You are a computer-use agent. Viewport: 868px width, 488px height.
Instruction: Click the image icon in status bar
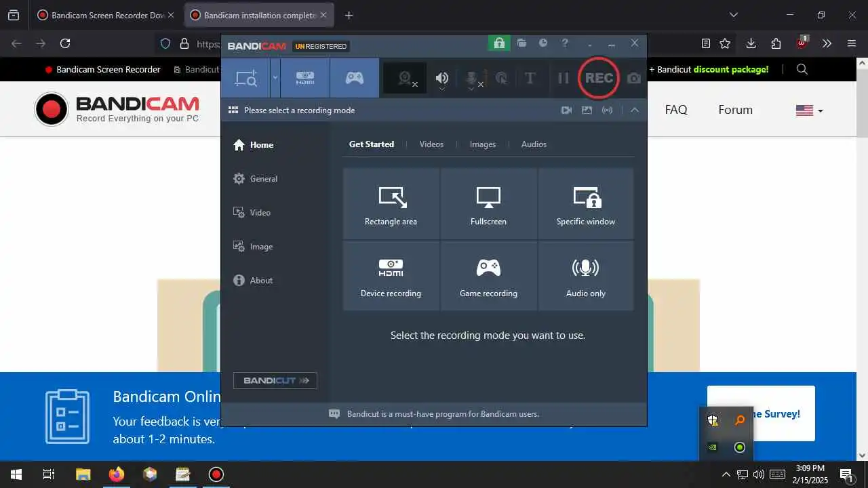[x=587, y=110]
